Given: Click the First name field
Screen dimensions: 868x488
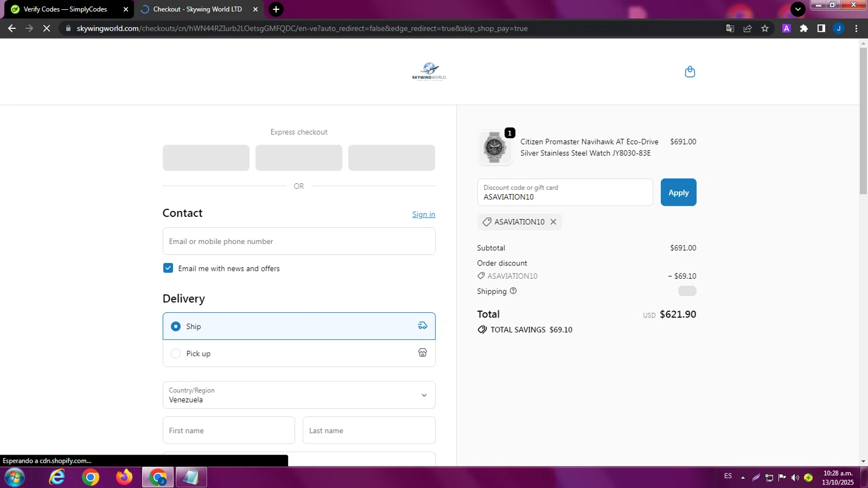Looking at the screenshot, I should [229, 431].
